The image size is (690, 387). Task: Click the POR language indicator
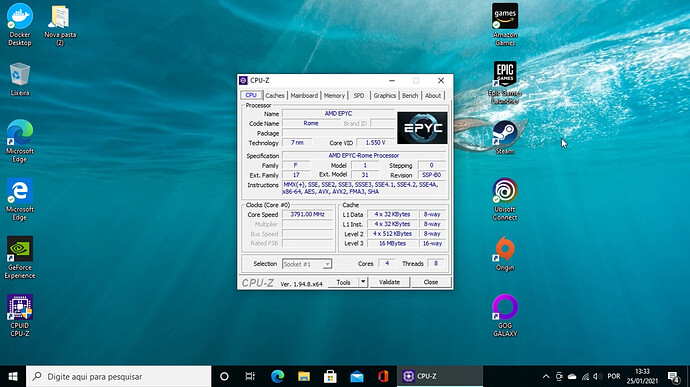tap(613, 376)
